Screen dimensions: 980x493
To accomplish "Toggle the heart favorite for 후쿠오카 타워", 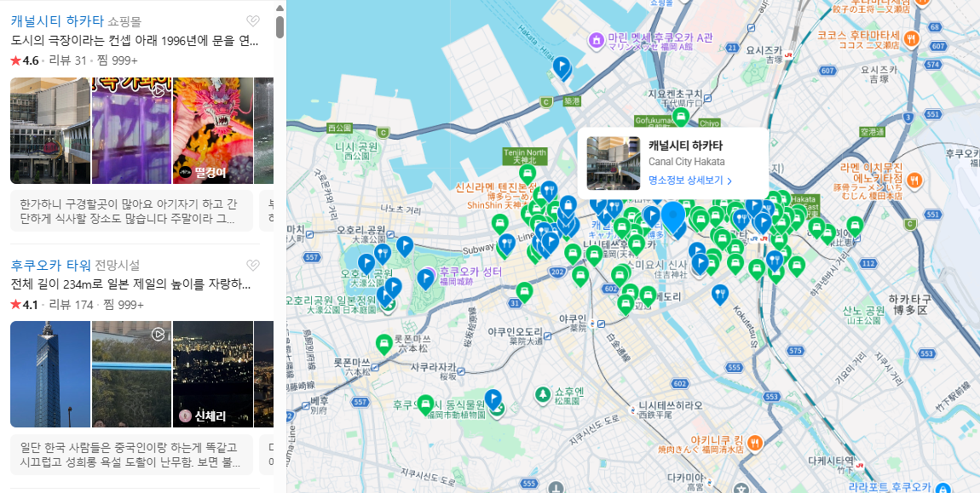I will (252, 265).
